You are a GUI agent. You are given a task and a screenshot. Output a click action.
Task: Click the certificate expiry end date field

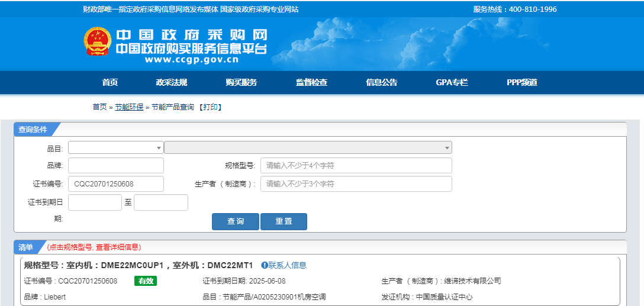[x=161, y=202]
